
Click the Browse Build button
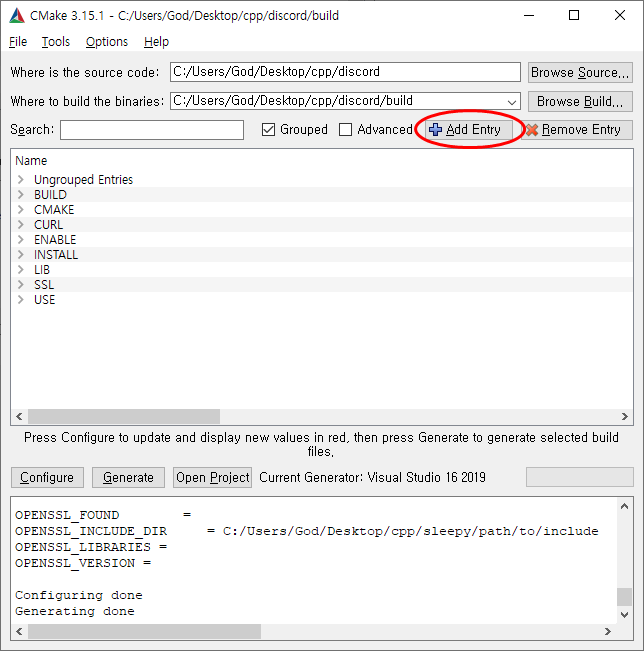click(580, 101)
